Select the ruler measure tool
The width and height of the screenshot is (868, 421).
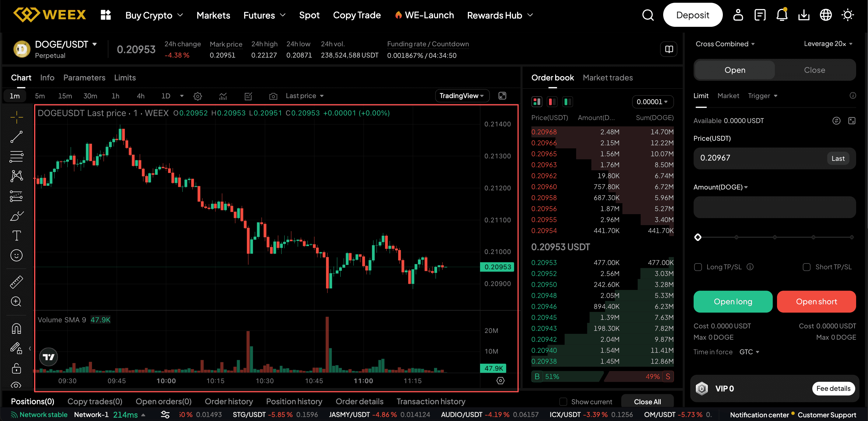(16, 282)
